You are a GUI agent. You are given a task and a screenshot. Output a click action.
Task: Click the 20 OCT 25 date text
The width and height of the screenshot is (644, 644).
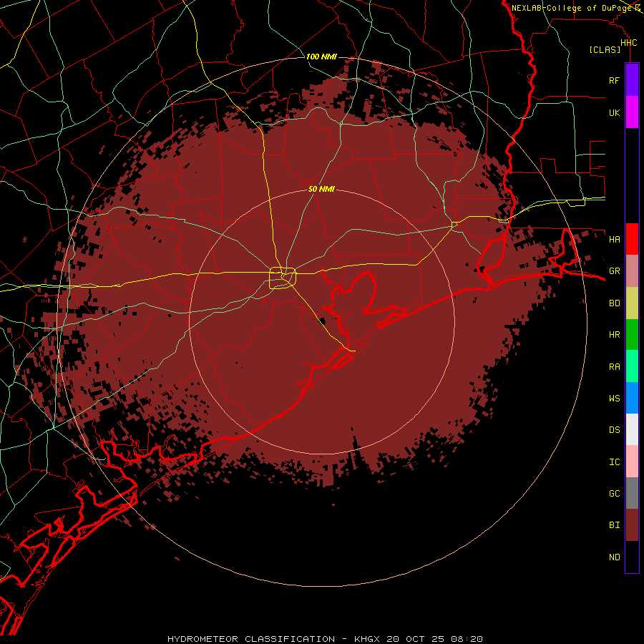(415, 639)
